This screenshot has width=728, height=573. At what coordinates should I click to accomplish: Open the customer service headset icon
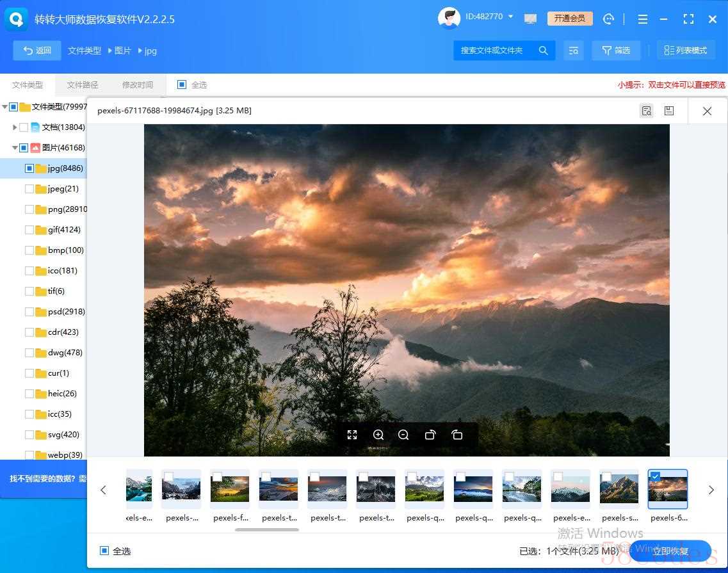click(x=609, y=19)
